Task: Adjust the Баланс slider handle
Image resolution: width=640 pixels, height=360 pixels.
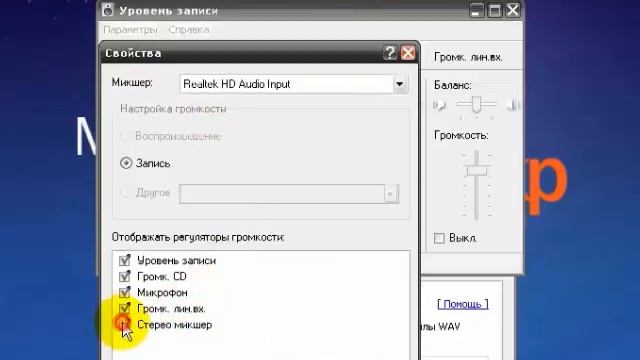Action: click(x=476, y=104)
